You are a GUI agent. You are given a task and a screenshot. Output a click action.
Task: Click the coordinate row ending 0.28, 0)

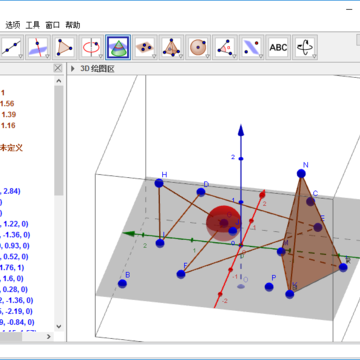tap(14, 289)
